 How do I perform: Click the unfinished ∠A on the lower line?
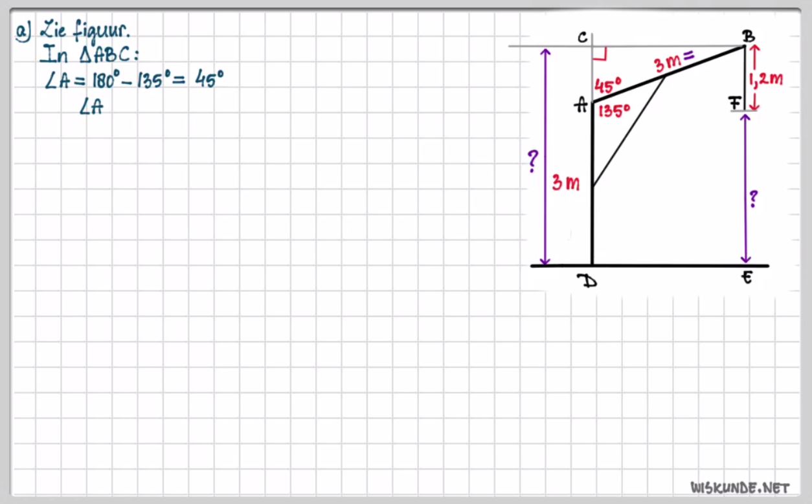point(91,107)
